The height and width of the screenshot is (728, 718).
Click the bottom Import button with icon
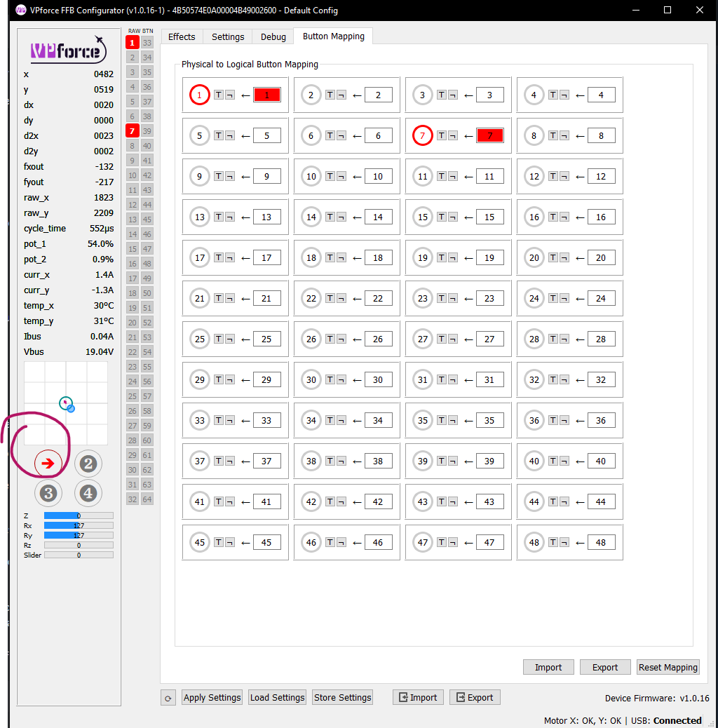[x=418, y=697]
